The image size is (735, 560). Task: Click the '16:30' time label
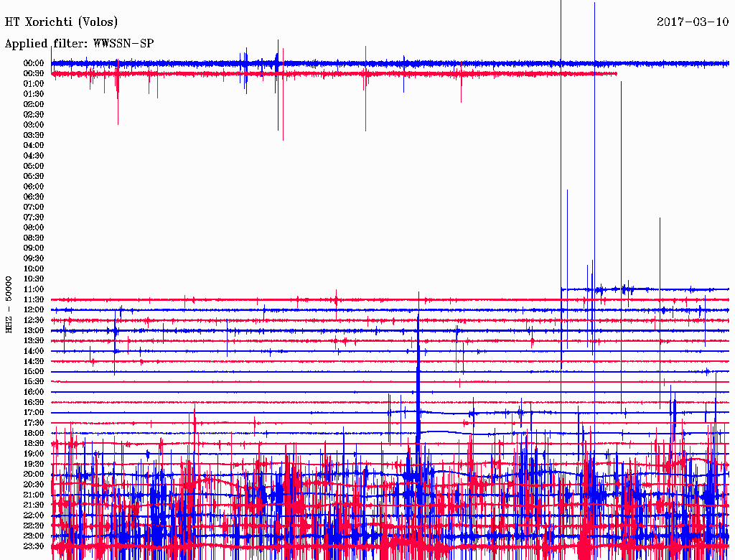tap(34, 402)
